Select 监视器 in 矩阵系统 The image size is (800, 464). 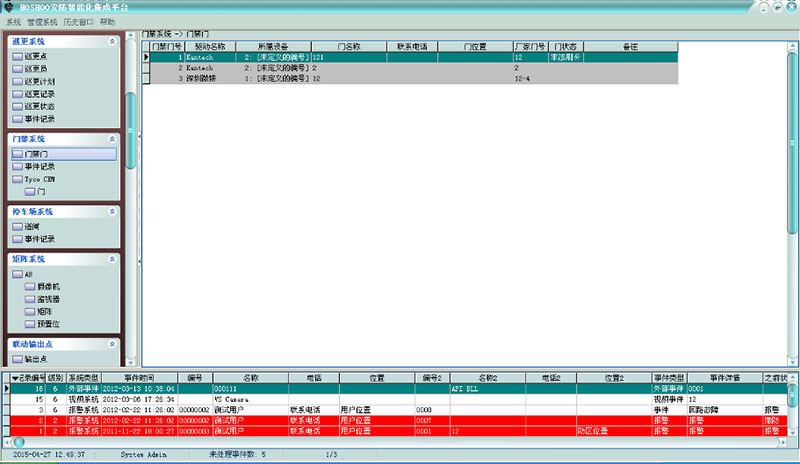48,298
